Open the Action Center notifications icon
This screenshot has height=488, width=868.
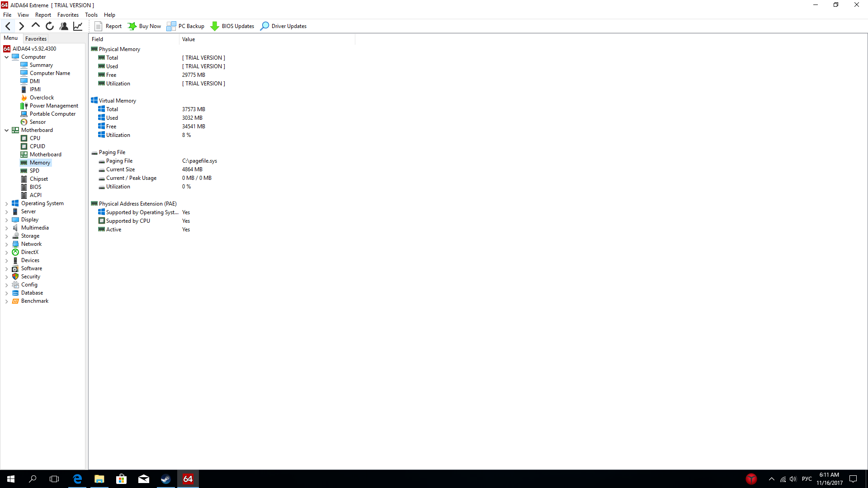[853, 479]
